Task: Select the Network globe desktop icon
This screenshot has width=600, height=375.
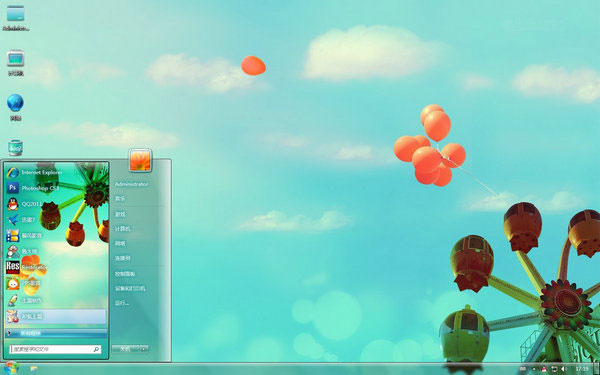Action: 15,107
